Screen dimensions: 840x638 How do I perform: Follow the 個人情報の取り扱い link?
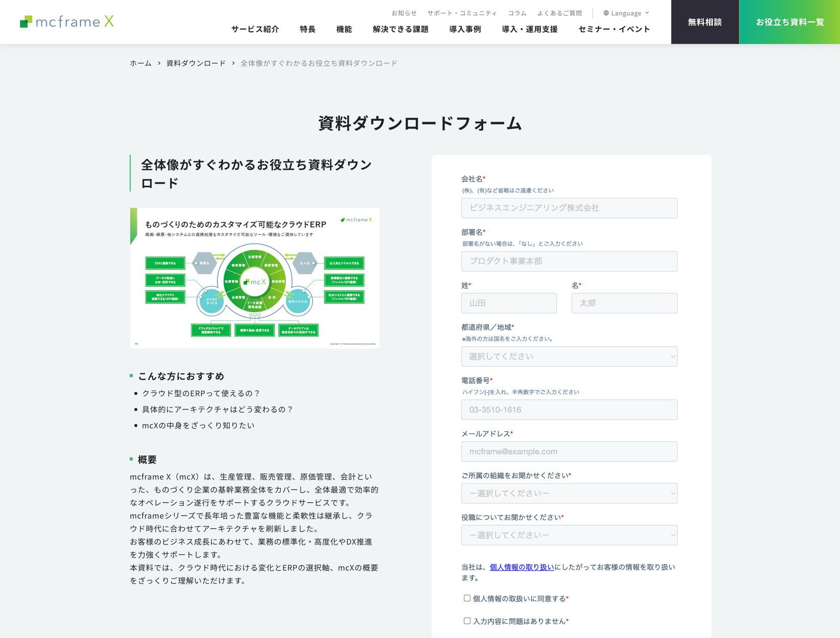tap(522, 567)
